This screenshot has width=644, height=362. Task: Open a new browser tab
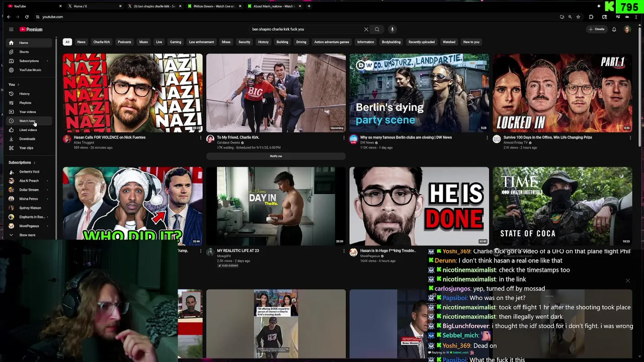pos(309,6)
